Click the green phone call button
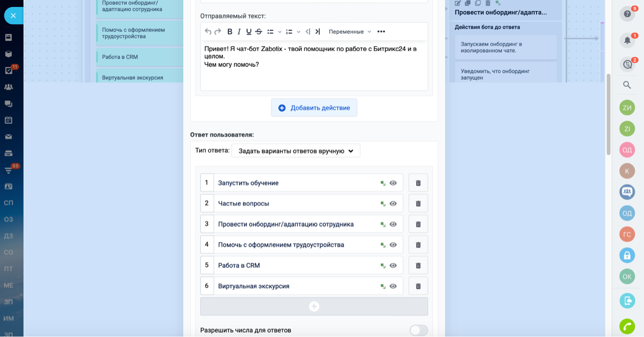This screenshot has width=644, height=337. [x=627, y=327]
